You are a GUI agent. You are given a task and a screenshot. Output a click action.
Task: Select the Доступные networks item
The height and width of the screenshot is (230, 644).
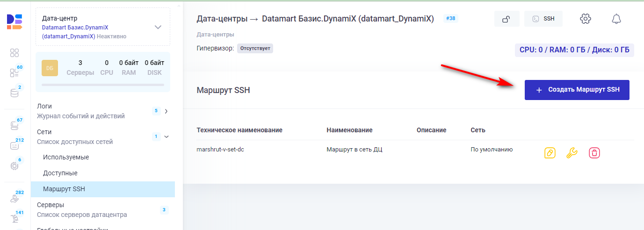pyautogui.click(x=60, y=173)
